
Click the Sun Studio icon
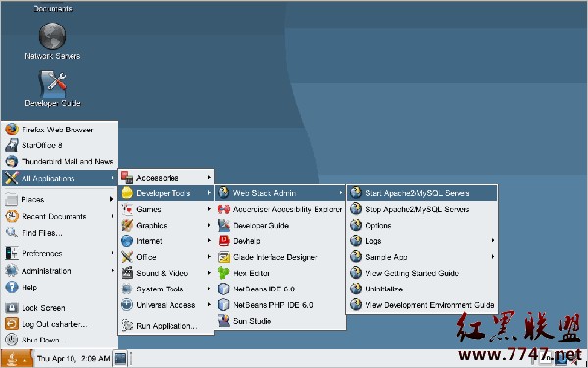tap(223, 321)
